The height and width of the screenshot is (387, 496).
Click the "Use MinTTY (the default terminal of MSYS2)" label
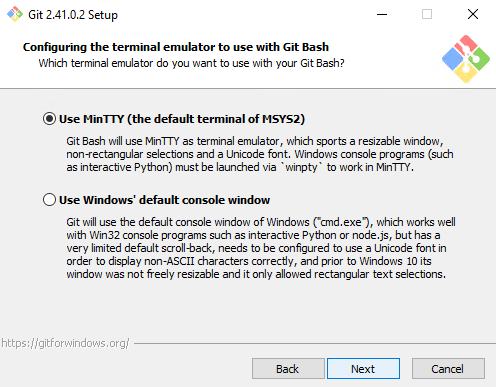click(x=182, y=119)
